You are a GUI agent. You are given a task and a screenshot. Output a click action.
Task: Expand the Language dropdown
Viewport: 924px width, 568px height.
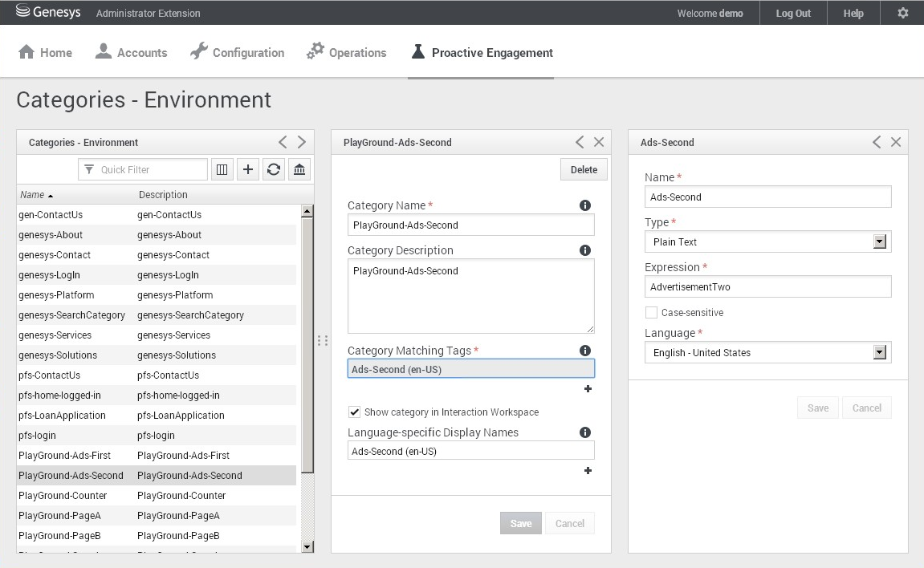click(x=879, y=352)
